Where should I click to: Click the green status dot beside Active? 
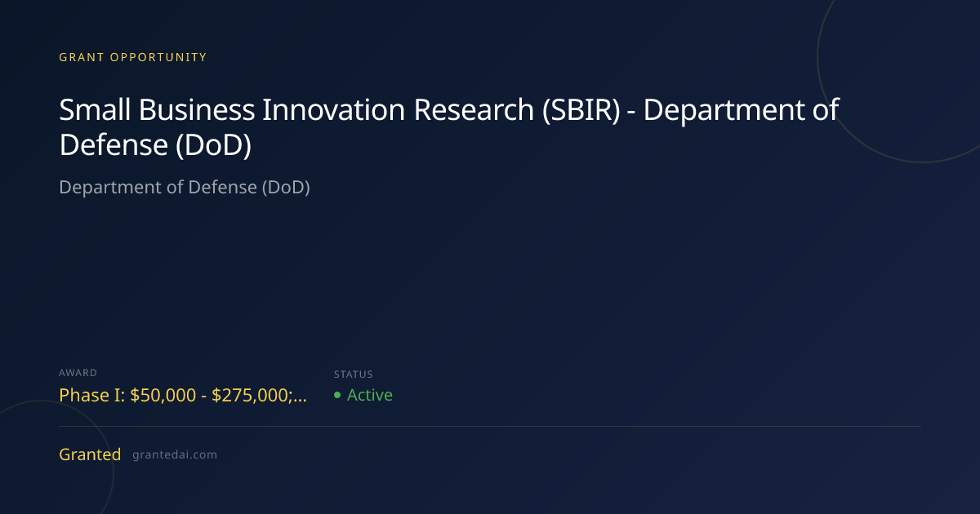pos(337,396)
